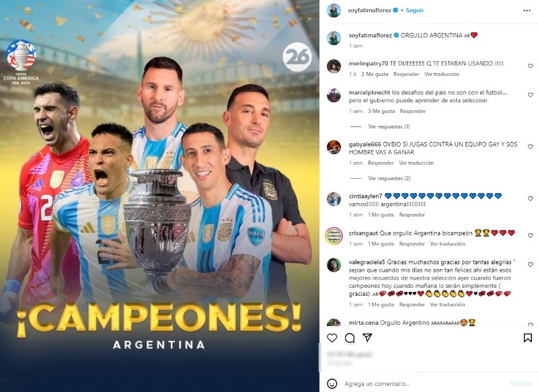This screenshot has height=392, width=538.
Task: Expand Ver respuestas (1) under marcelpknecht
Action: coord(389,126)
